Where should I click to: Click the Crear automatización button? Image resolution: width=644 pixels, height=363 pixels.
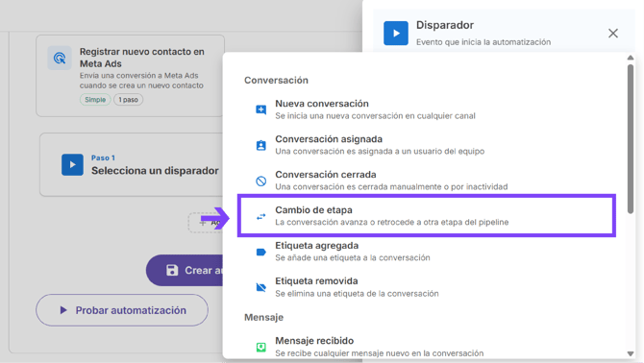point(185,270)
